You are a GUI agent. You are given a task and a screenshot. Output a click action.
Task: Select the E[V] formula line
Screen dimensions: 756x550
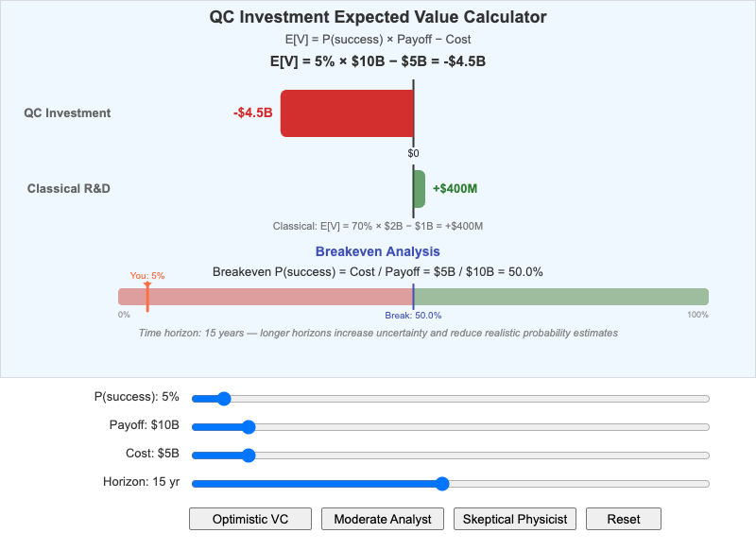point(378,63)
